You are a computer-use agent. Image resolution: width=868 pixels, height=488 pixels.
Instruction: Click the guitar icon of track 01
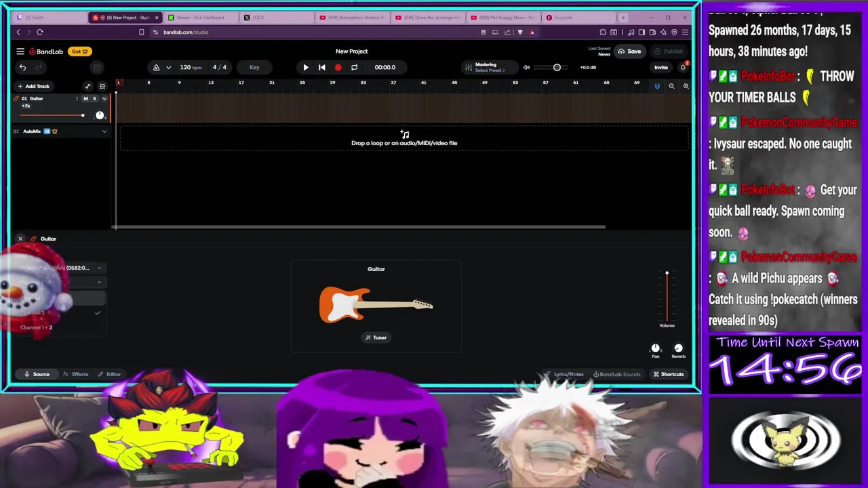click(16, 99)
